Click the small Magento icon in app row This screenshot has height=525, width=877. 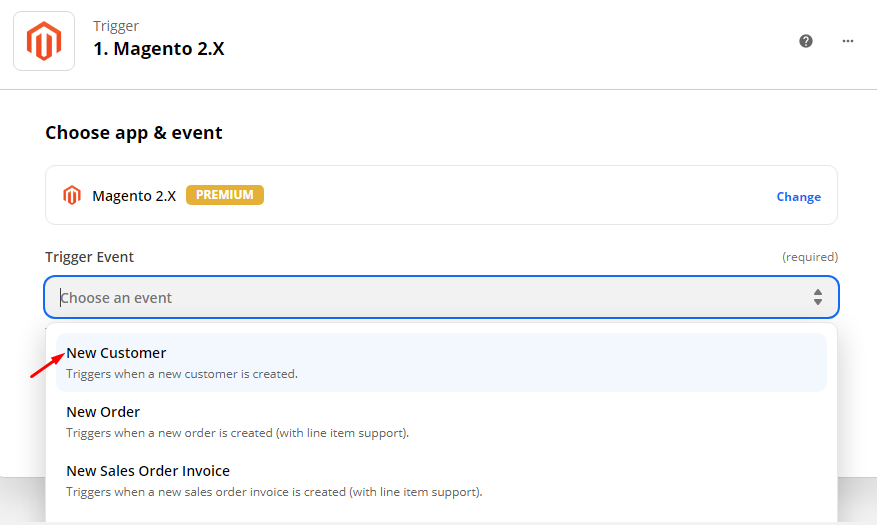point(71,195)
